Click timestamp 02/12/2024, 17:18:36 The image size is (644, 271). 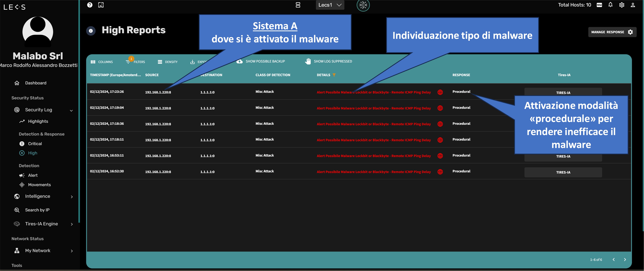click(x=107, y=124)
